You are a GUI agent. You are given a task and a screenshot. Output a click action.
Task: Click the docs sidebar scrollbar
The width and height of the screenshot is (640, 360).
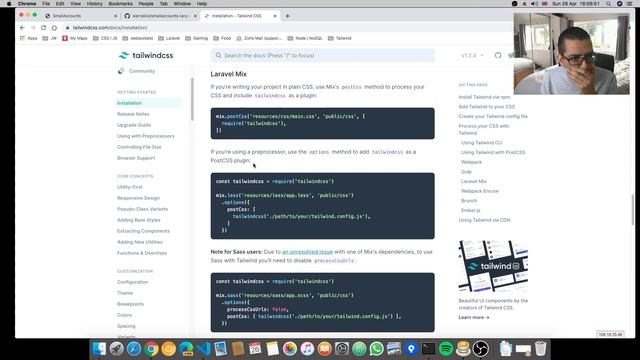coord(192,99)
